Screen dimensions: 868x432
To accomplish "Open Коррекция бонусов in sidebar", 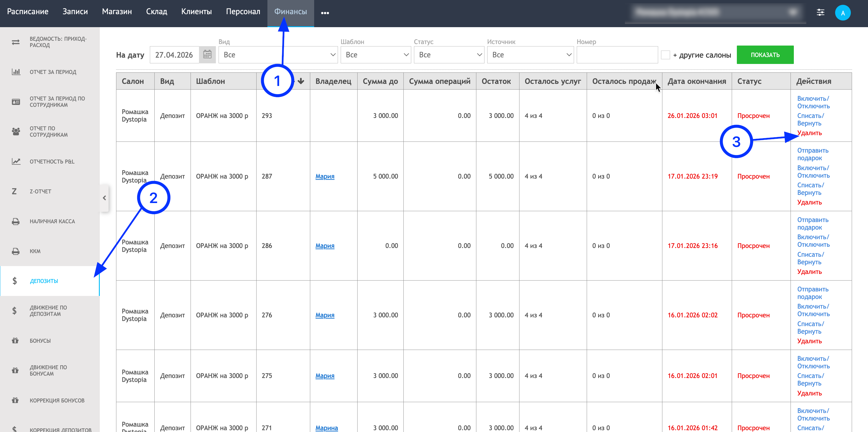I will (x=50, y=400).
